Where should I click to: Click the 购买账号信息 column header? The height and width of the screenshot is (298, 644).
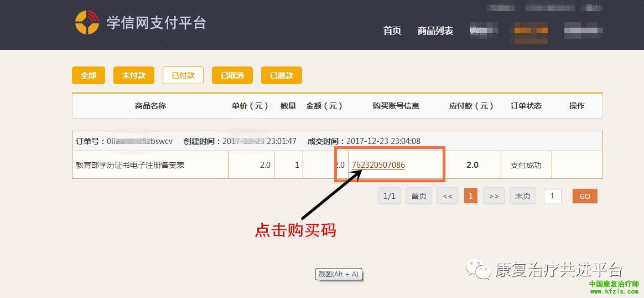tap(396, 106)
